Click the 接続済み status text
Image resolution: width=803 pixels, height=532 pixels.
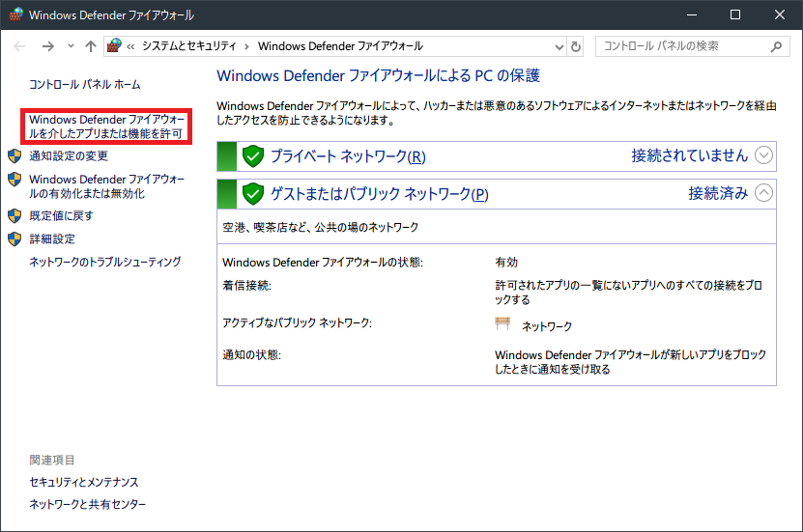click(718, 193)
